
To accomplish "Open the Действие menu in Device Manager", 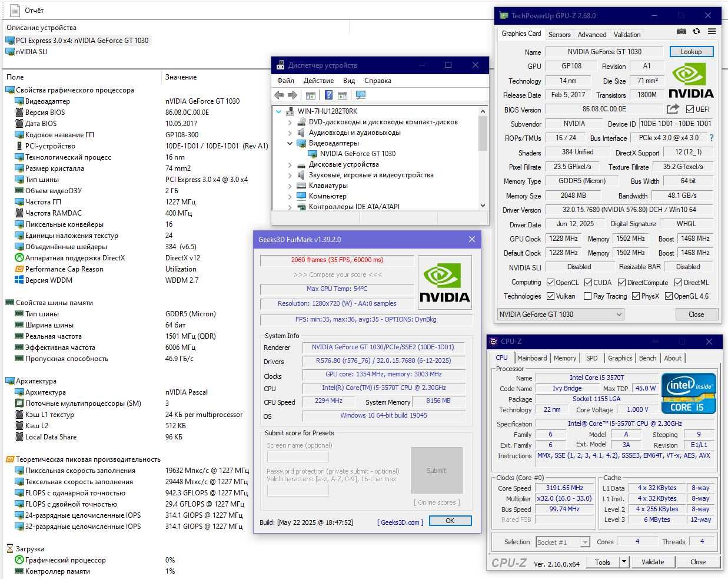I will [x=318, y=81].
